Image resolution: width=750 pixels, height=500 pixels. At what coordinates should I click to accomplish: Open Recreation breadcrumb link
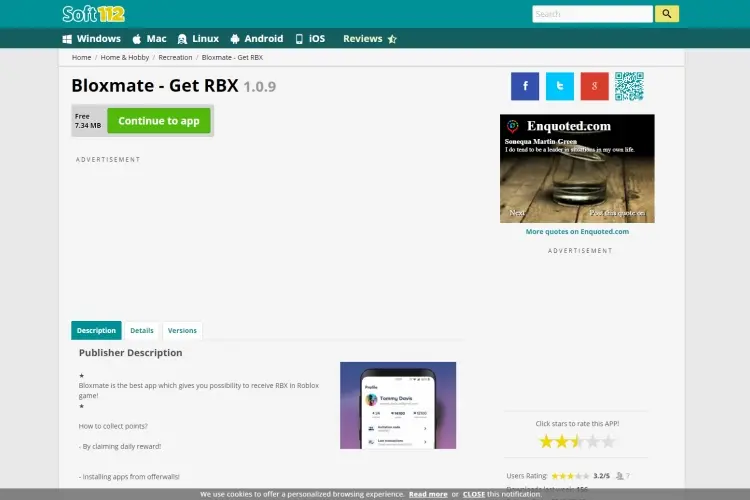click(x=175, y=57)
